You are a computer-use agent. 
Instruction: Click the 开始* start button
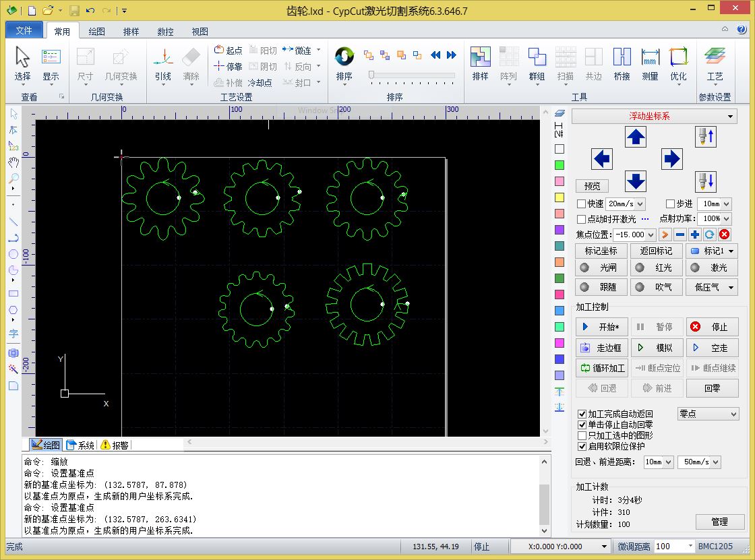[x=601, y=327]
